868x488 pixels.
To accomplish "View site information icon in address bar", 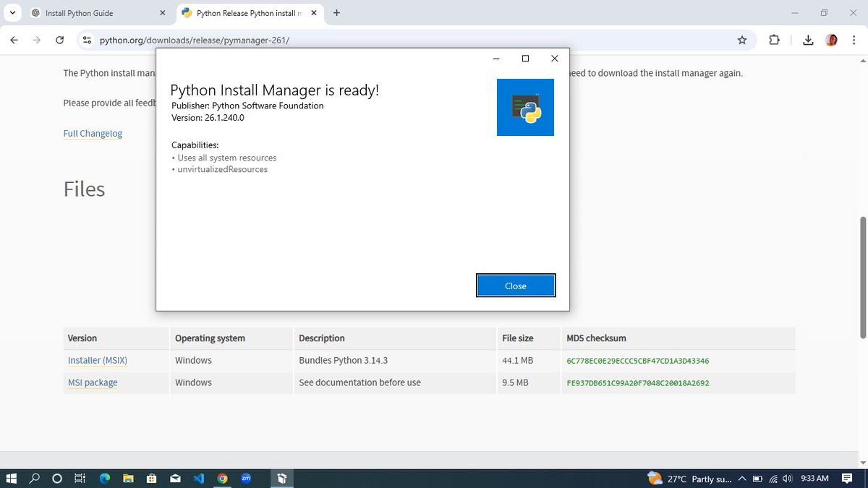I will click(x=87, y=40).
